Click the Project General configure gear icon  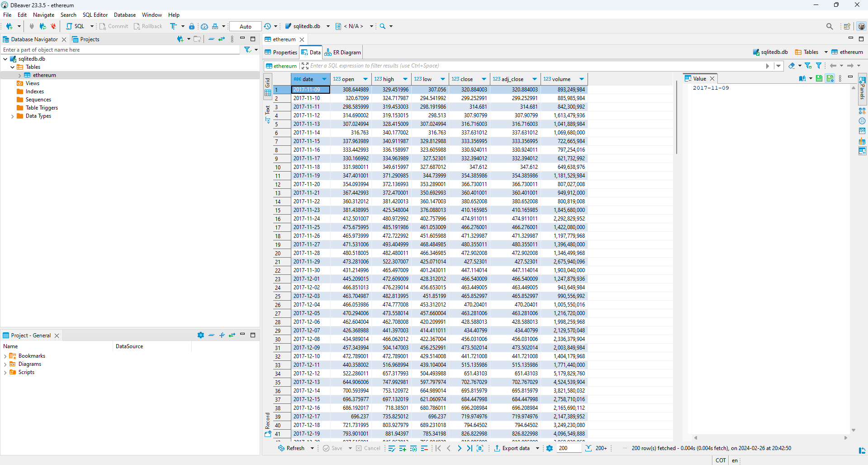[x=201, y=336]
